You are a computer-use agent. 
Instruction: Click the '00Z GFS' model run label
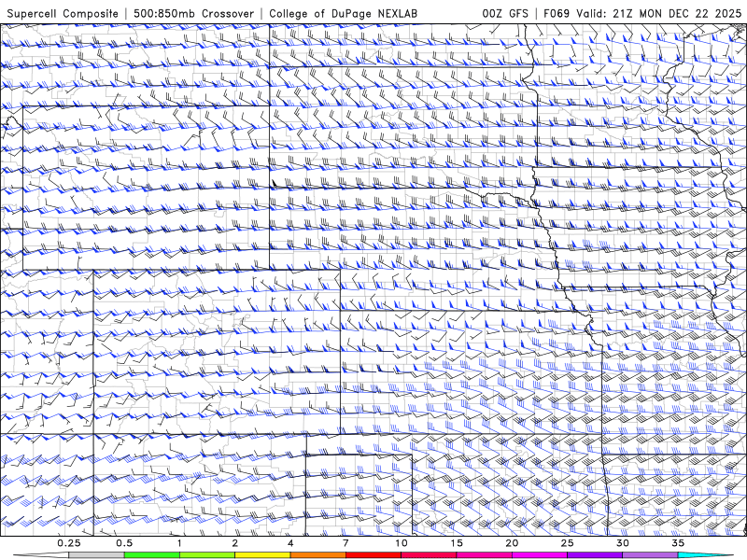pos(505,13)
